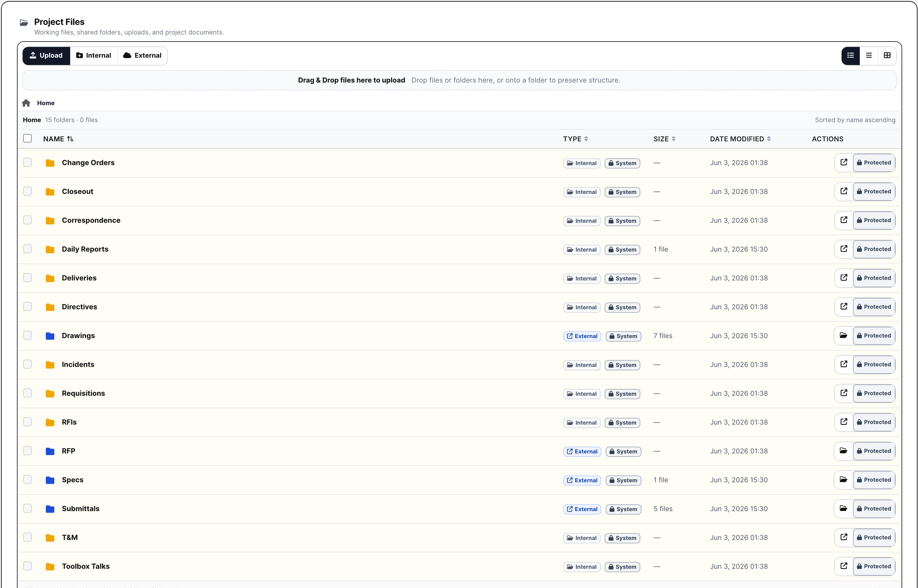Click the Upload button
918x588 pixels.
coord(46,56)
